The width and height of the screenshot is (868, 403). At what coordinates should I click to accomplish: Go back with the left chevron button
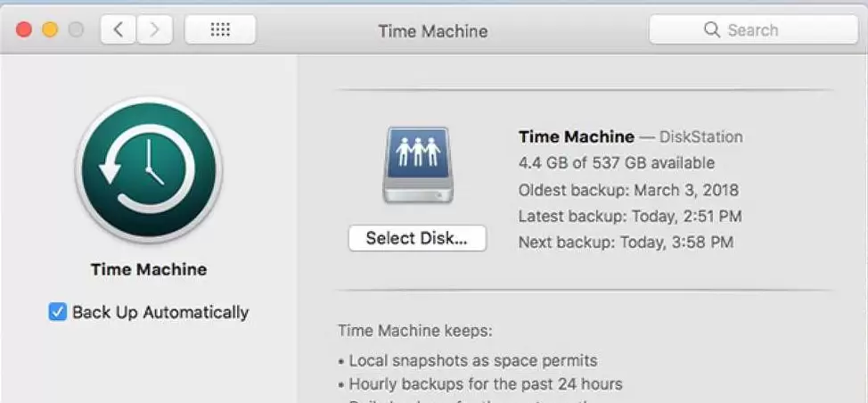point(119,29)
